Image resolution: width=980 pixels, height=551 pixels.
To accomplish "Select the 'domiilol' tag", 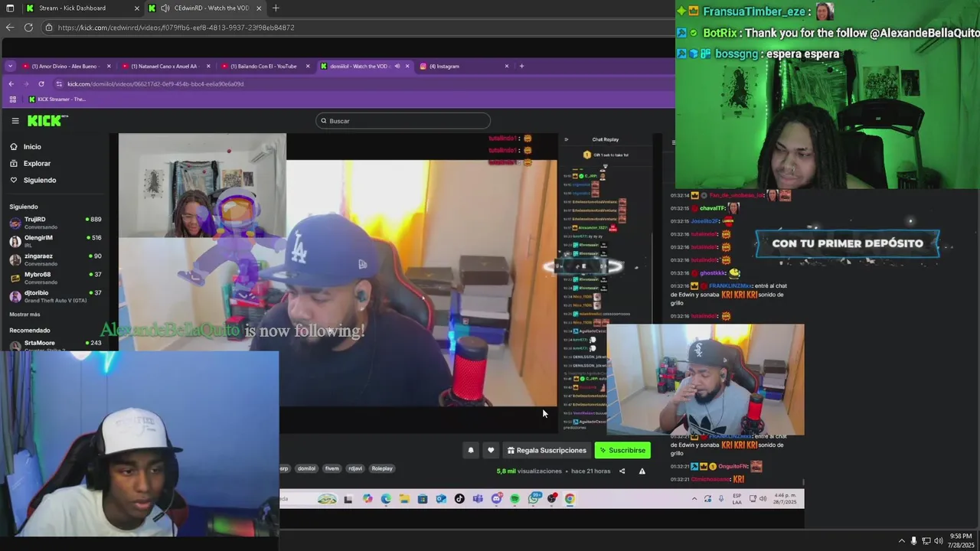I will 306,468.
